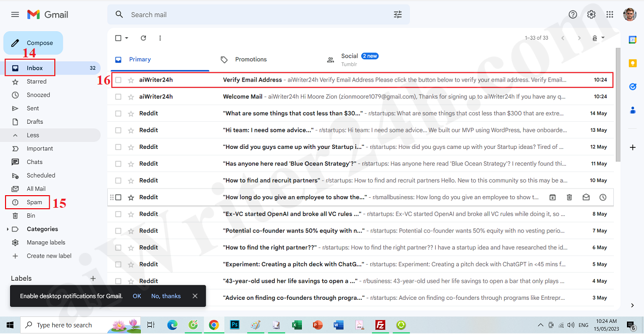Tick checkbox for Verify Email Address message
Viewport: 644px width, 334px height.
point(118,80)
